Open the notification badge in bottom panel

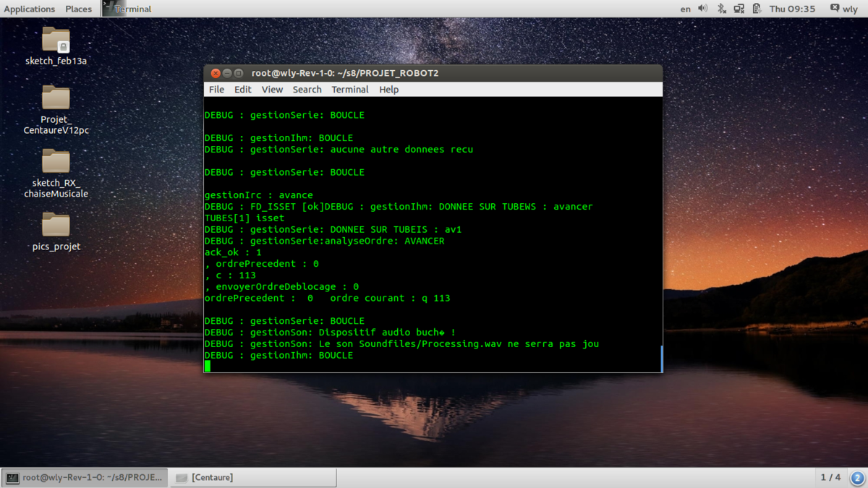[857, 478]
